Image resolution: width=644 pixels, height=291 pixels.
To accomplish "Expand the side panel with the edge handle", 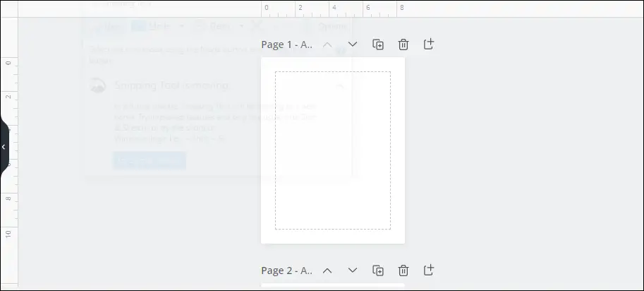I will click(x=4, y=147).
